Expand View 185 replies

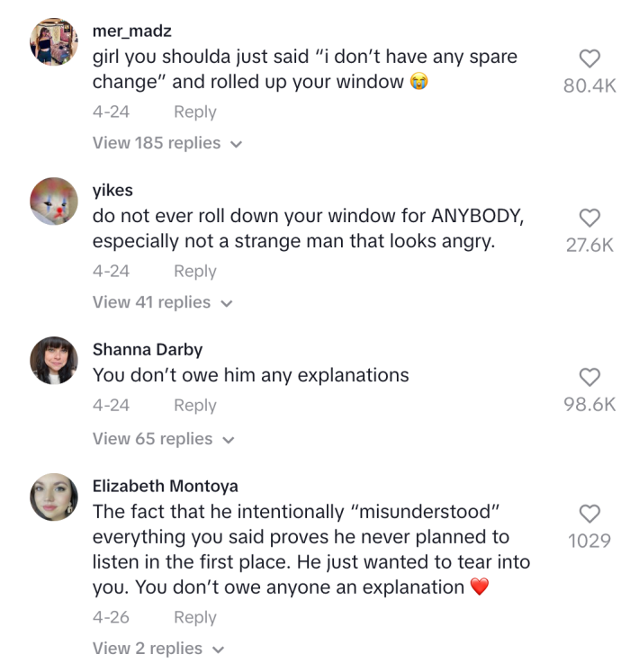tap(167, 143)
